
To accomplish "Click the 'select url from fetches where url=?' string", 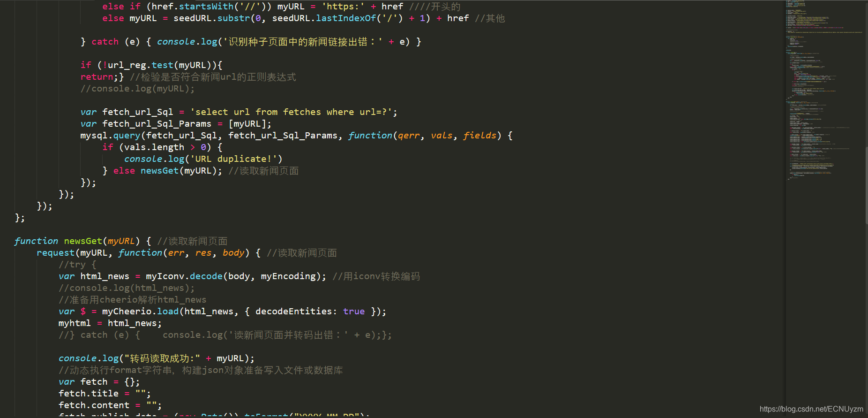I will click(x=291, y=112).
